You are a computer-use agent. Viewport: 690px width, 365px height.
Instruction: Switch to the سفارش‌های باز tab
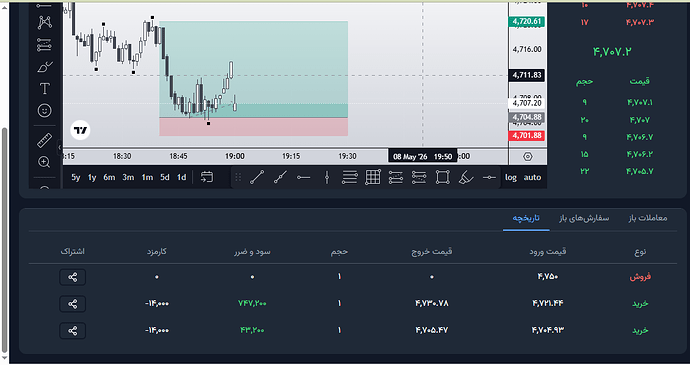(x=584, y=218)
